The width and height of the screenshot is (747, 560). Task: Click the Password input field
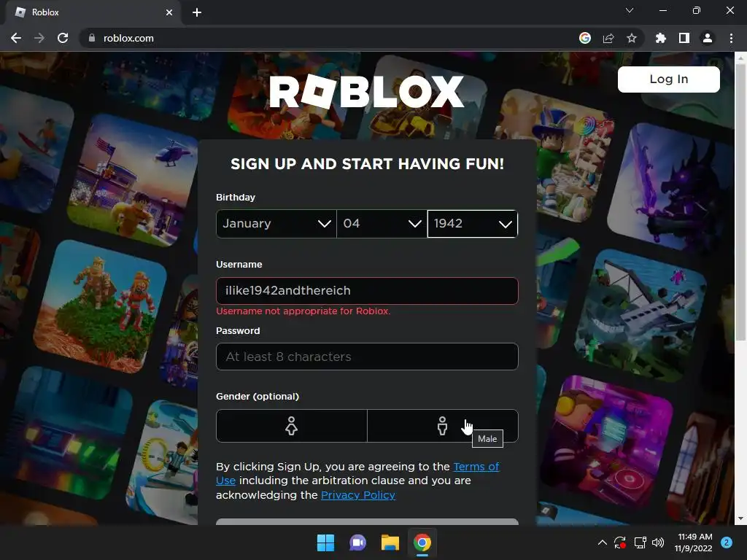[367, 357]
